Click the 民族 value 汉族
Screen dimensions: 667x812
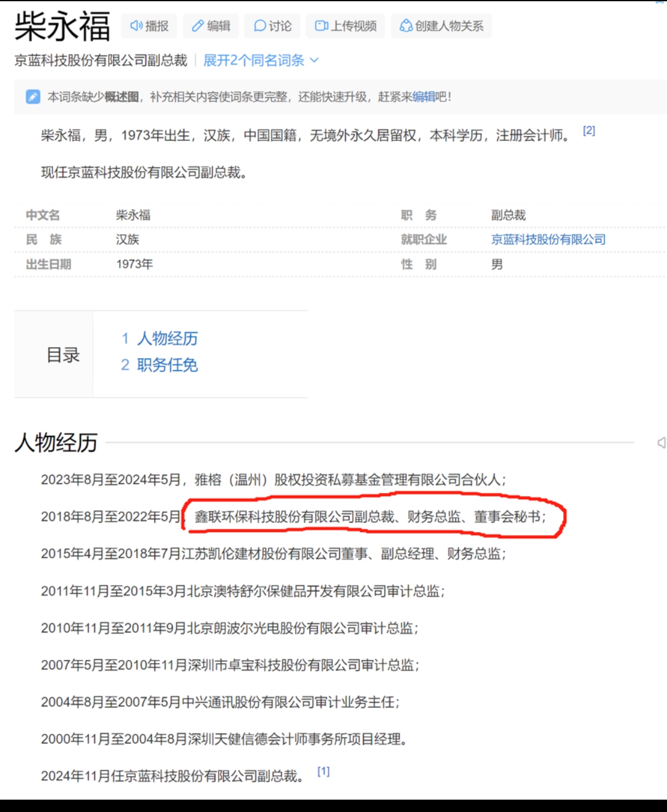(127, 239)
